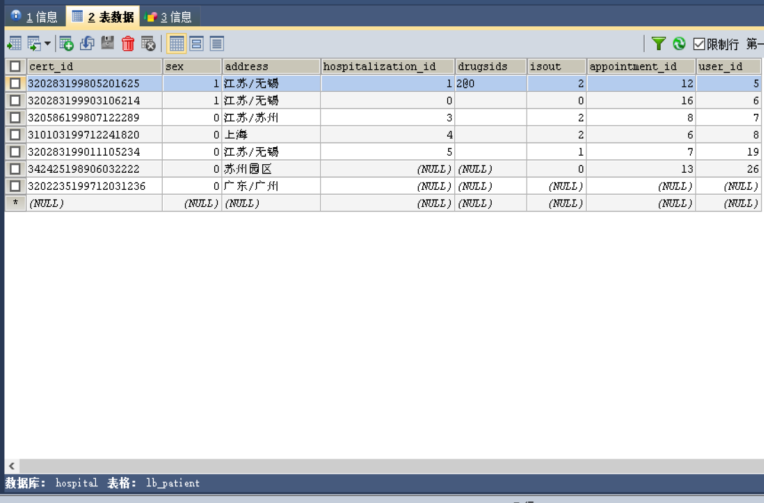Save changes with the floppy disk icon
Image resolution: width=764 pixels, height=504 pixels.
click(107, 43)
